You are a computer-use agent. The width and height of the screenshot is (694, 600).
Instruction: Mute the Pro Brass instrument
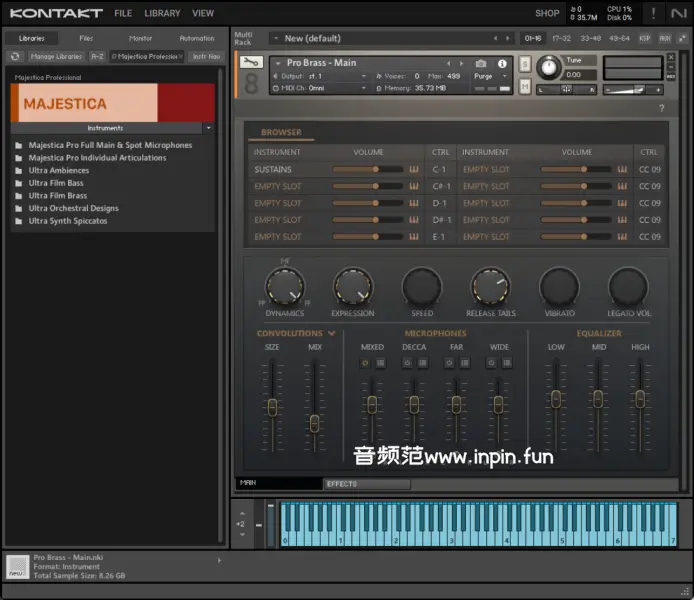pyautogui.click(x=525, y=87)
